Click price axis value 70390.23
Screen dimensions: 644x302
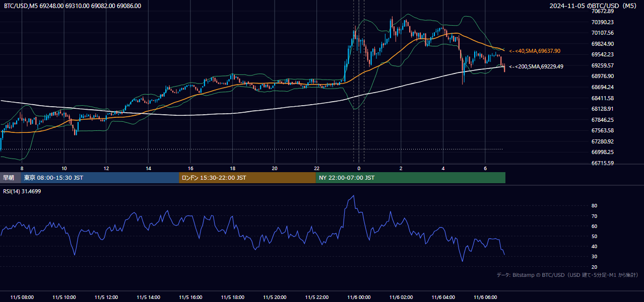coord(603,22)
